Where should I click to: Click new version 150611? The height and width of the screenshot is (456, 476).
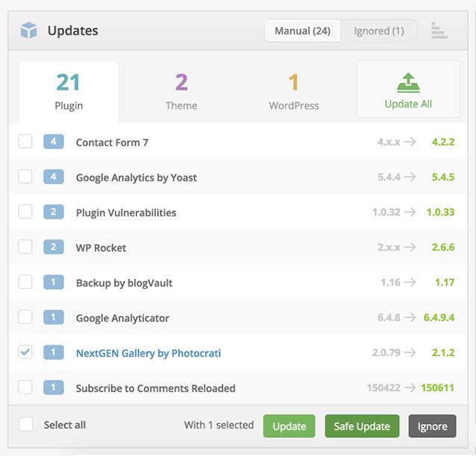[x=437, y=387]
